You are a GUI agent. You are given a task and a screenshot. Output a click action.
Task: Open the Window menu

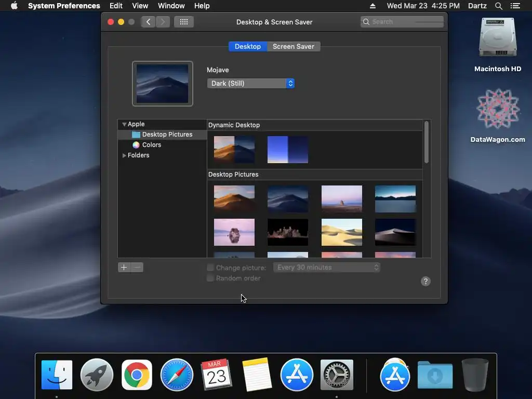[171, 6]
